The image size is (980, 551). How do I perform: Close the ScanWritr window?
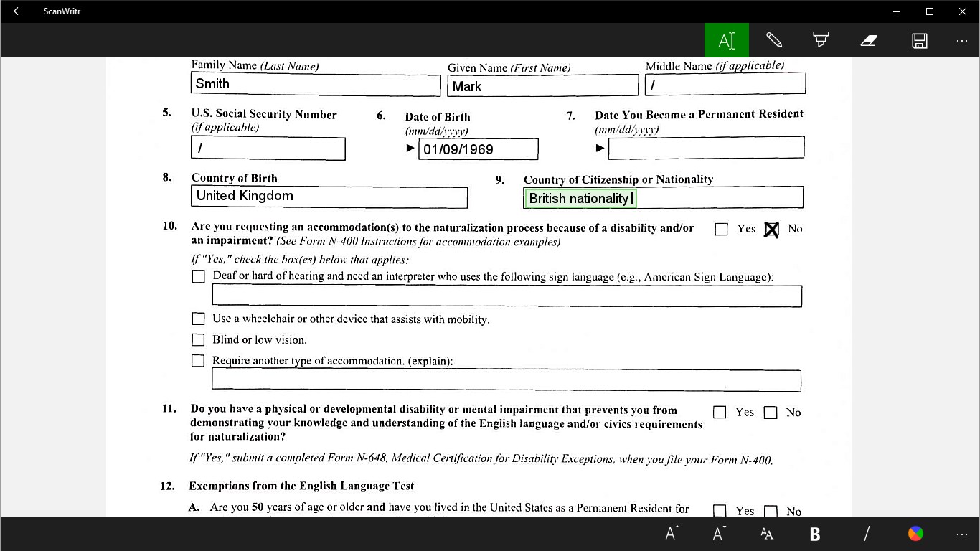(963, 11)
